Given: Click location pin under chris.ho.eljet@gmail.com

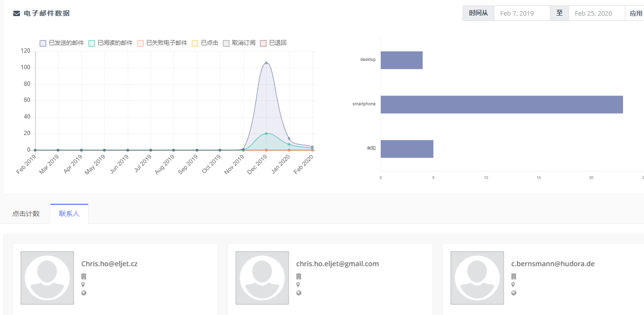Looking at the screenshot, I should (x=298, y=285).
